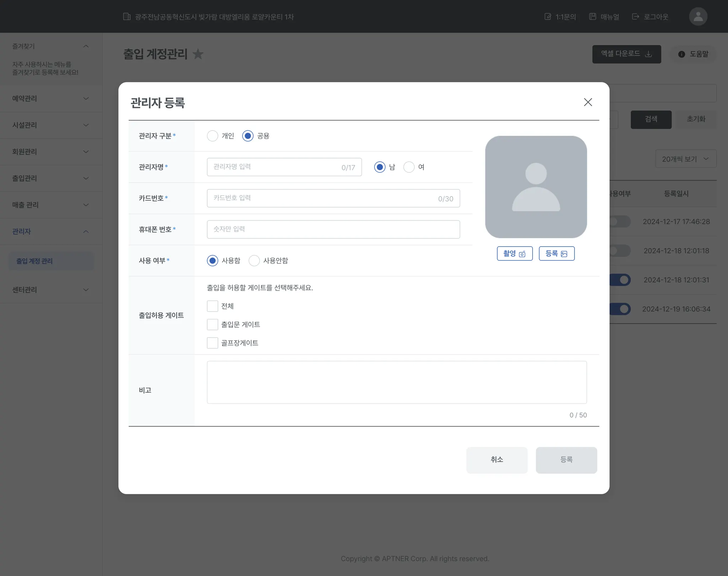
Task: Click the 로그아웃 logout icon
Action: point(636,17)
